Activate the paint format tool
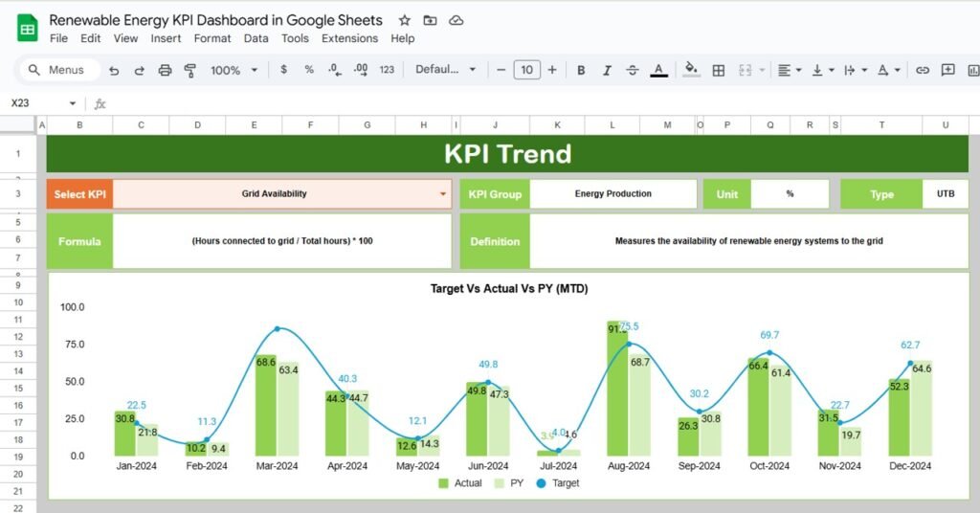 click(x=190, y=70)
